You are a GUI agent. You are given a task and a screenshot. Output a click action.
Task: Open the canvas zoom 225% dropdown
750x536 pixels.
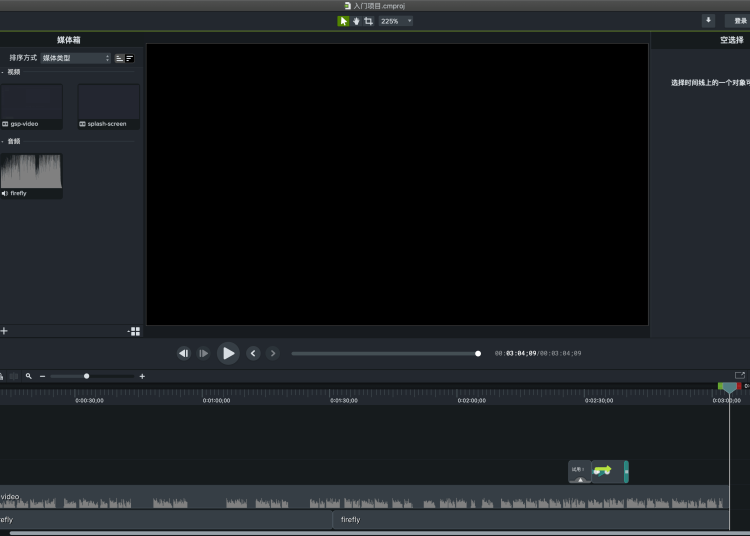pyautogui.click(x=396, y=21)
